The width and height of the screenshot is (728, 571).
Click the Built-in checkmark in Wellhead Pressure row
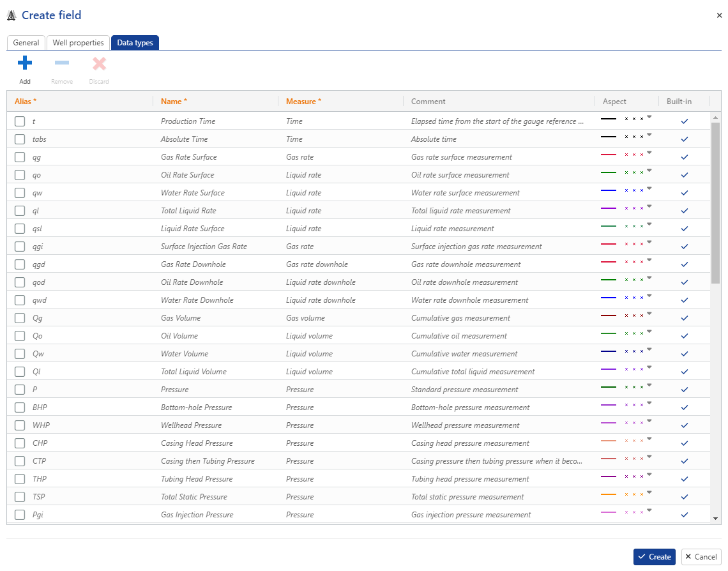point(685,425)
